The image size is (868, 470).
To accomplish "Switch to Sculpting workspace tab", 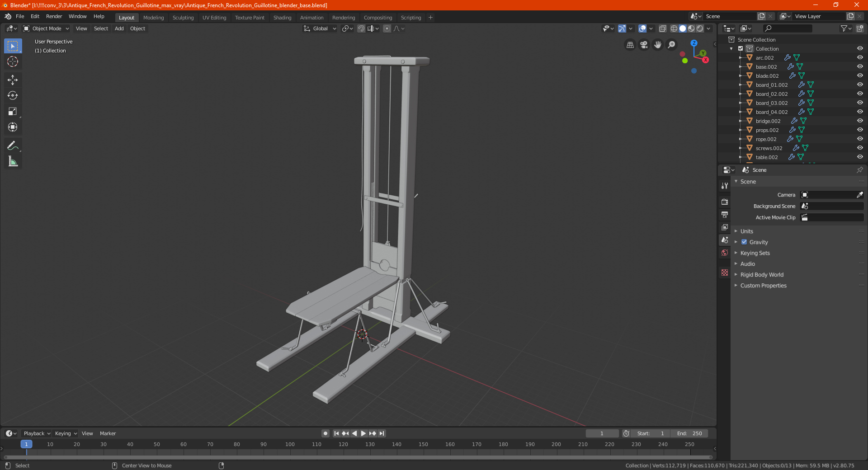I will tap(183, 18).
